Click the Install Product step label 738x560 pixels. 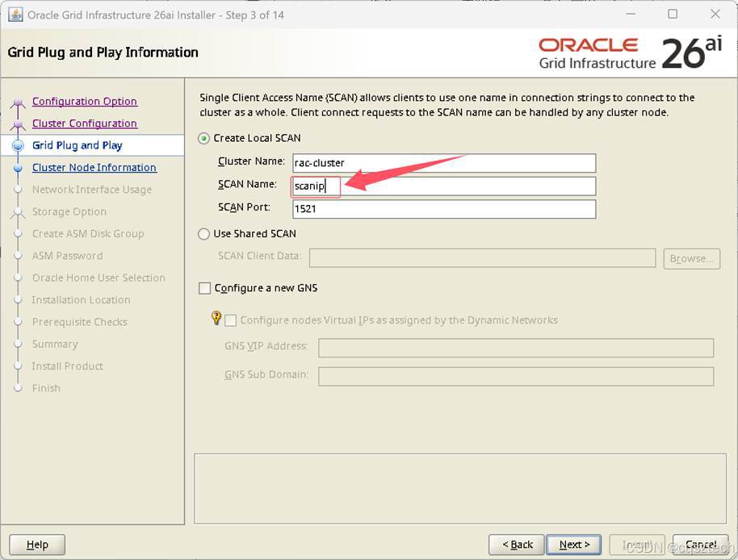click(x=67, y=366)
